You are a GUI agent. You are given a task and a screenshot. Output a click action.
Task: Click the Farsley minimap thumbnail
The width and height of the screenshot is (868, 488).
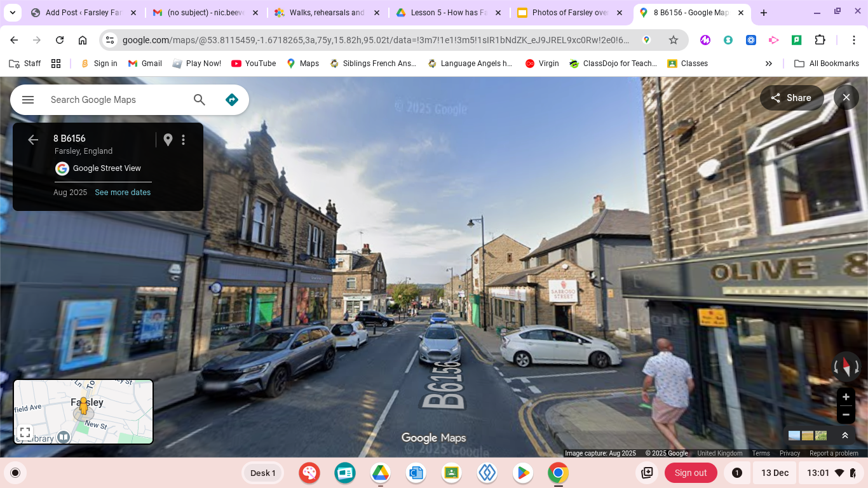95,407
